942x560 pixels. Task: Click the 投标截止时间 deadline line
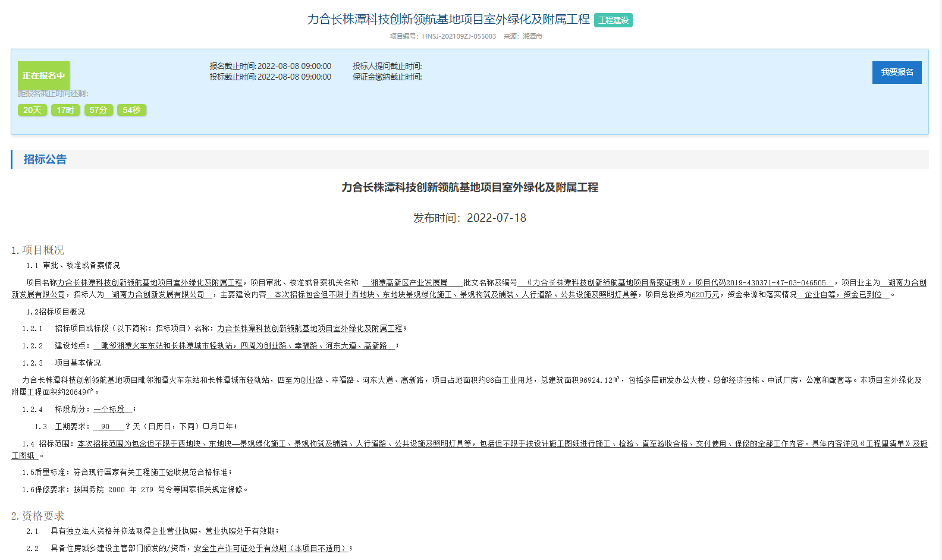tap(270, 77)
